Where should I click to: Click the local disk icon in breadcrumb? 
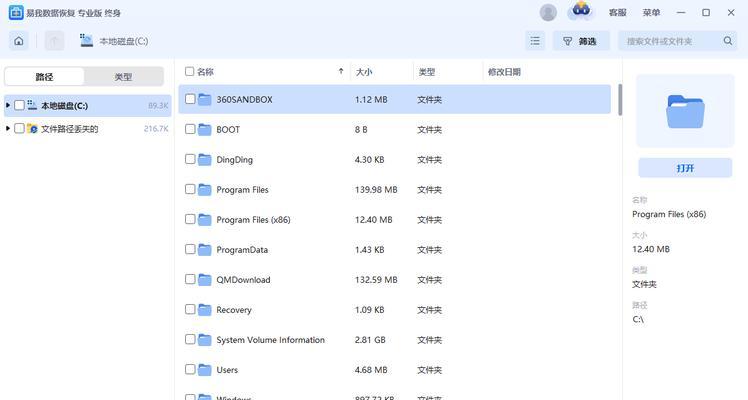86,41
